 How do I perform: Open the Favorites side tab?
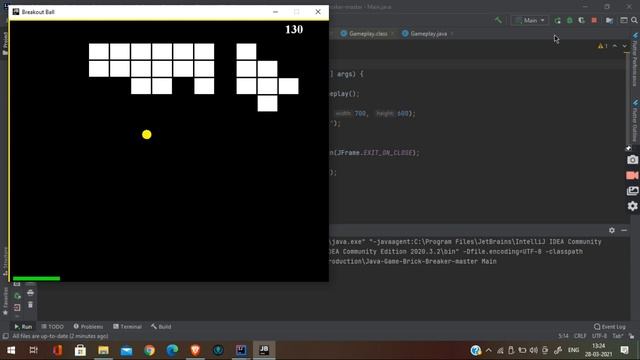5,301
